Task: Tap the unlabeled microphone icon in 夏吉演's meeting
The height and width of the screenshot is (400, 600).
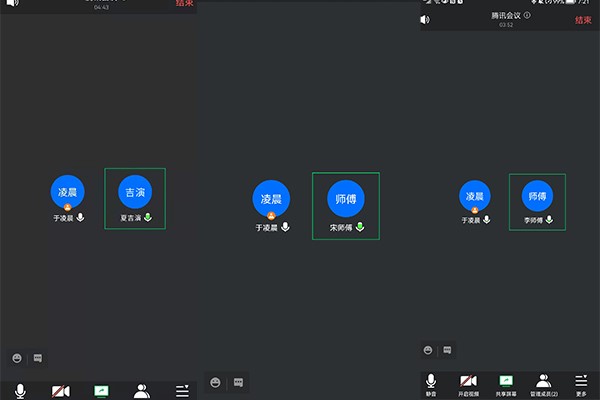Action: point(19,390)
